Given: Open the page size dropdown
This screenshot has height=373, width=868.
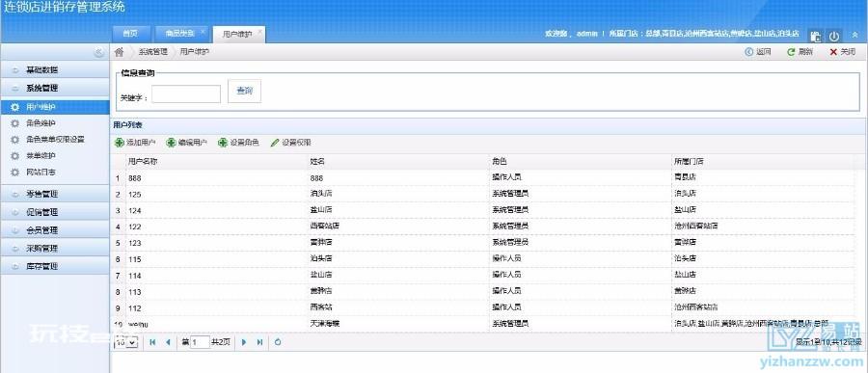Looking at the screenshot, I should click(126, 342).
